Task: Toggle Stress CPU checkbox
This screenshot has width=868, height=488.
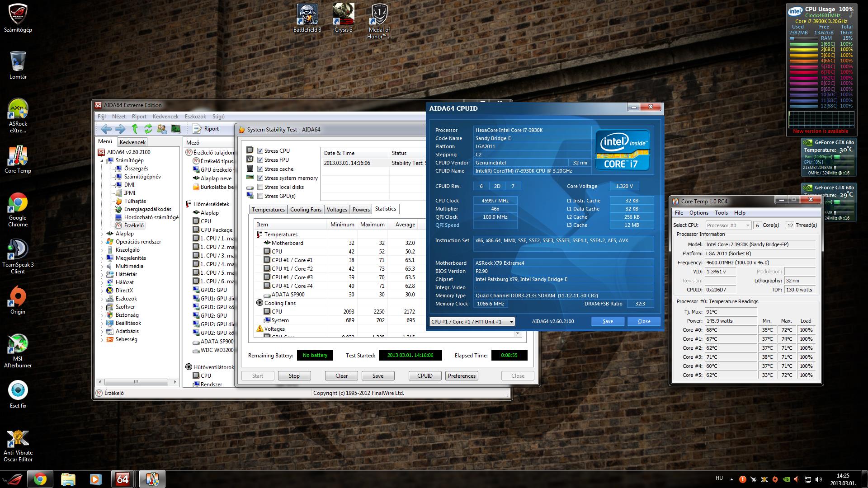Action: [x=260, y=151]
